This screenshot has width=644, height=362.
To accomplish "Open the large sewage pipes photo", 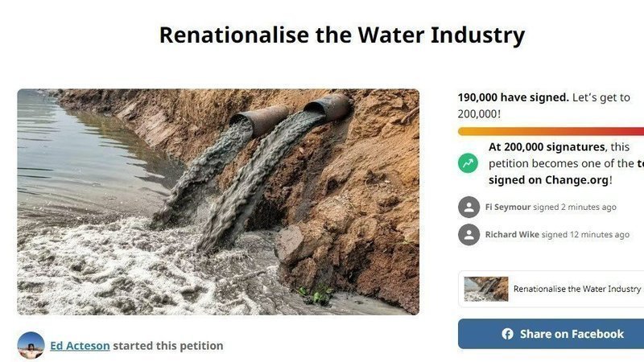I will click(x=218, y=201).
